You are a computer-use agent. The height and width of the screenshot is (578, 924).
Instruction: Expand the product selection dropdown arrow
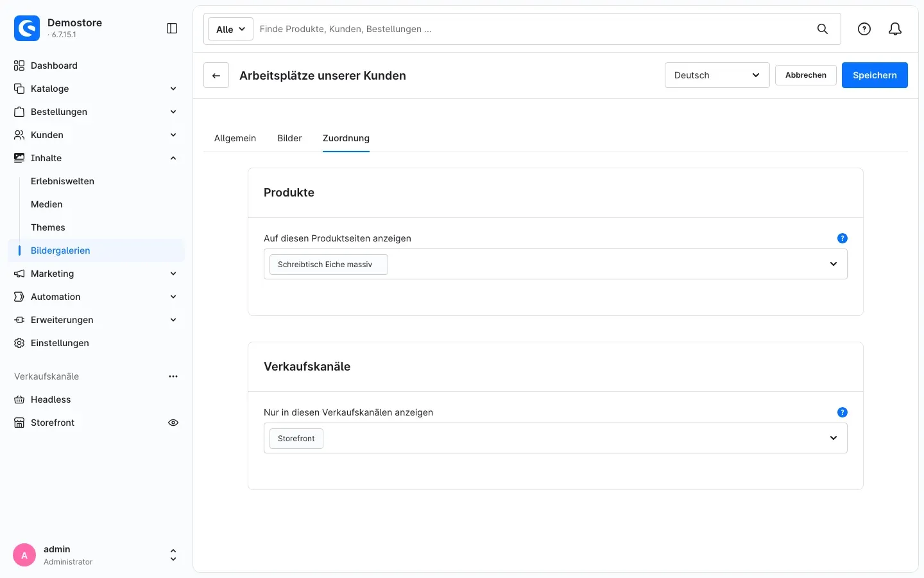pos(834,264)
